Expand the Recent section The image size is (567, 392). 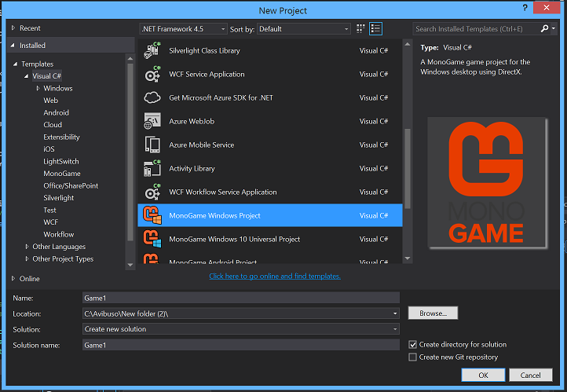13,27
